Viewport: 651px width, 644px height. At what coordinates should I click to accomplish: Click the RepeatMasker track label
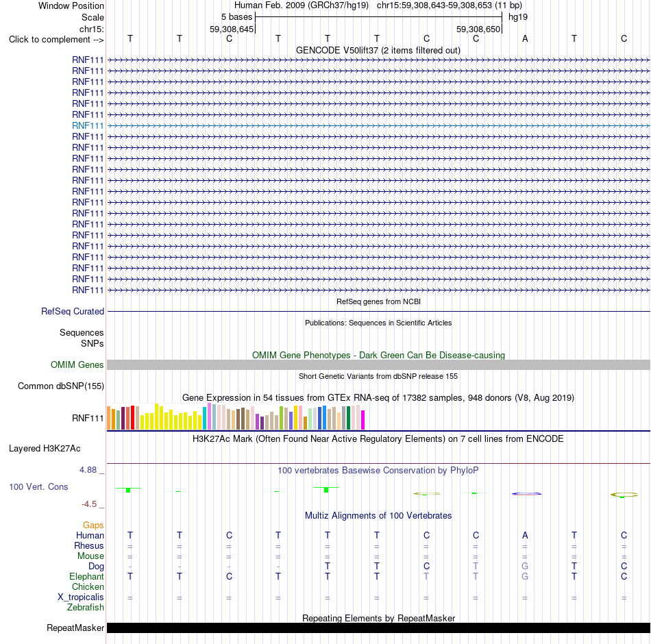tap(75, 628)
